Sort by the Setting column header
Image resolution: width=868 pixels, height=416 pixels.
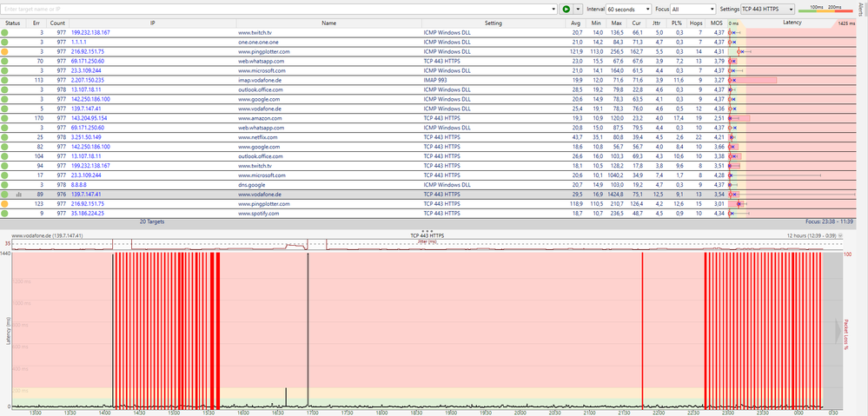494,23
